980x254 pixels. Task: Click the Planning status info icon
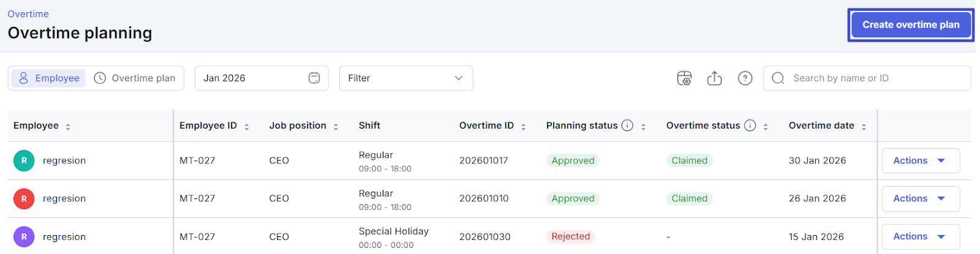[x=627, y=125]
